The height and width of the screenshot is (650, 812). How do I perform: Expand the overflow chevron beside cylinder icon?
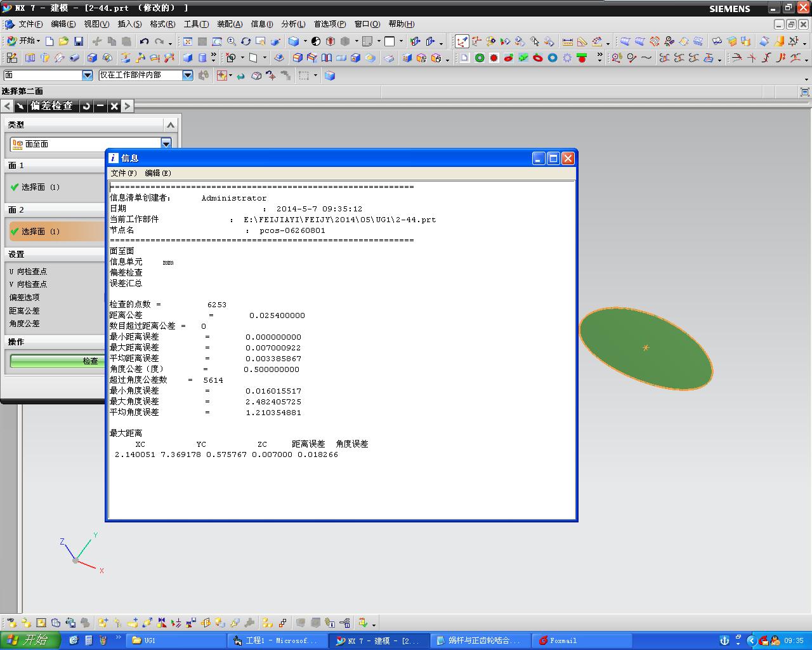pyautogui.click(x=214, y=56)
